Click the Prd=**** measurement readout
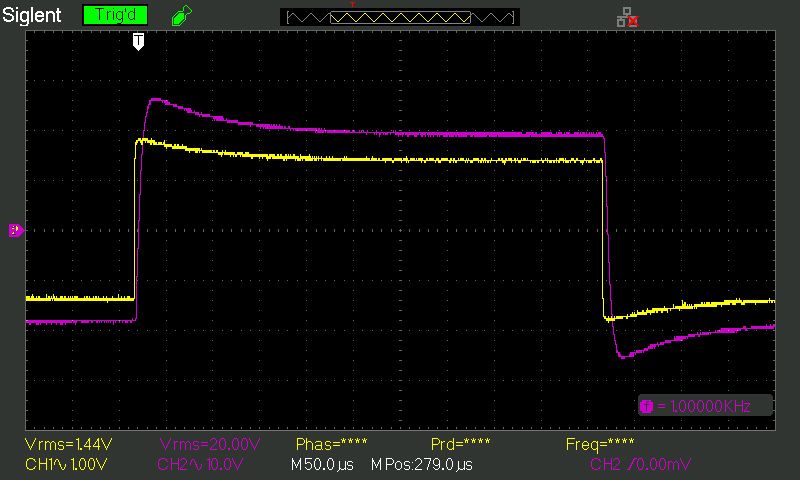Screen dimensions: 800x480 [461, 444]
